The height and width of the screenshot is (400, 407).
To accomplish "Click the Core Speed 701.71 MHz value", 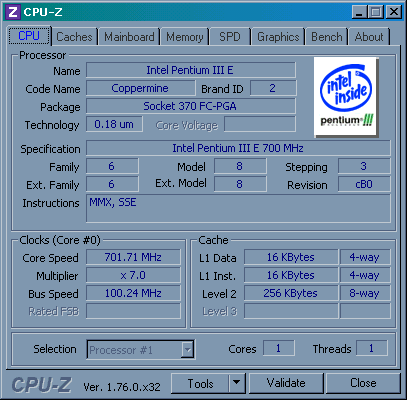I will pyautogui.click(x=133, y=257).
